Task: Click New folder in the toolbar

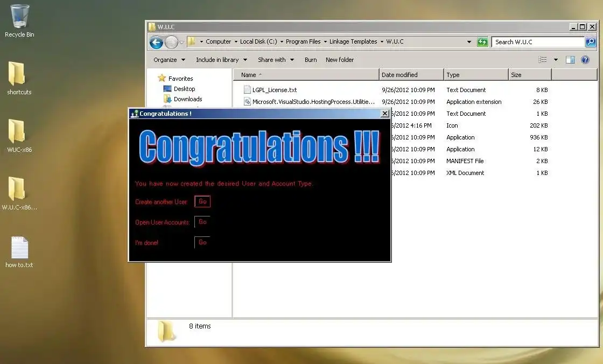Action: tap(340, 60)
